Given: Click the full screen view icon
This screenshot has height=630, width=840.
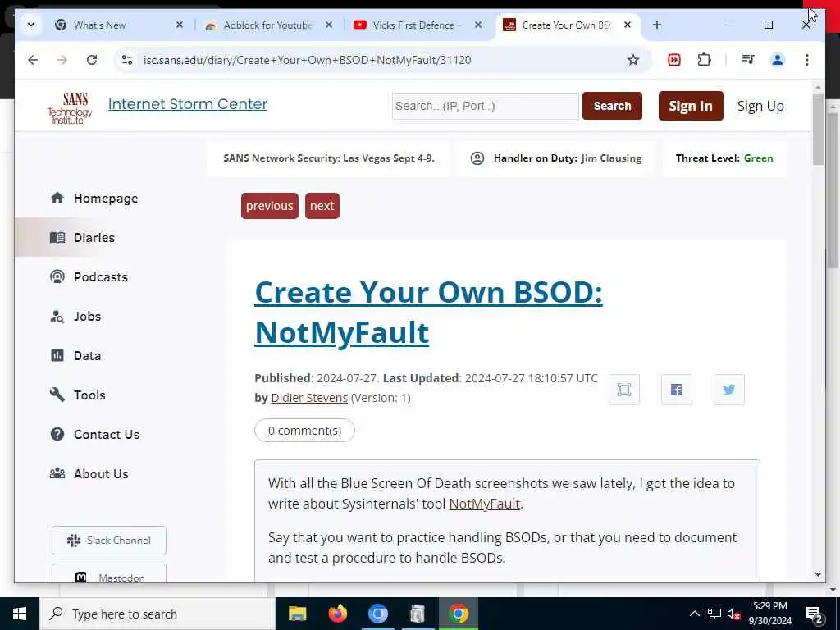Looking at the screenshot, I should click(624, 390).
